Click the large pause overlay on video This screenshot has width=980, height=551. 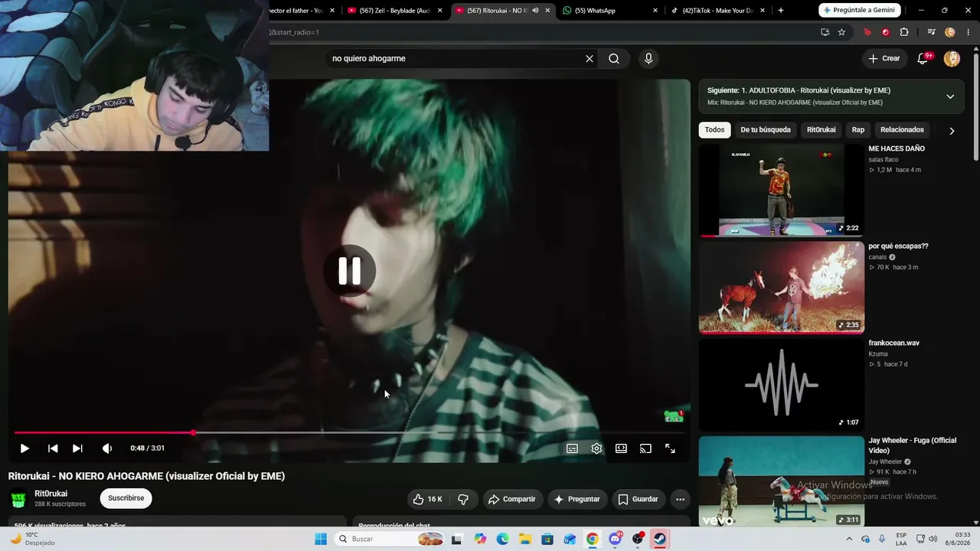(x=350, y=270)
